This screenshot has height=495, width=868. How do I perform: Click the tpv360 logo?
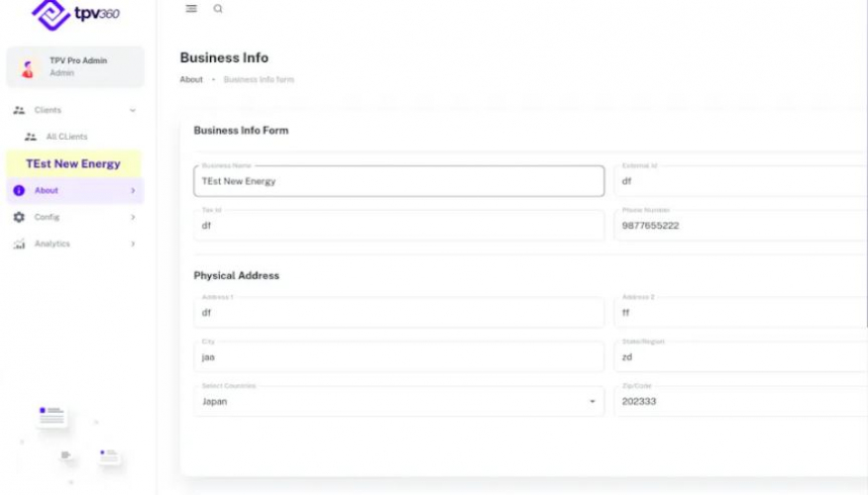click(75, 14)
